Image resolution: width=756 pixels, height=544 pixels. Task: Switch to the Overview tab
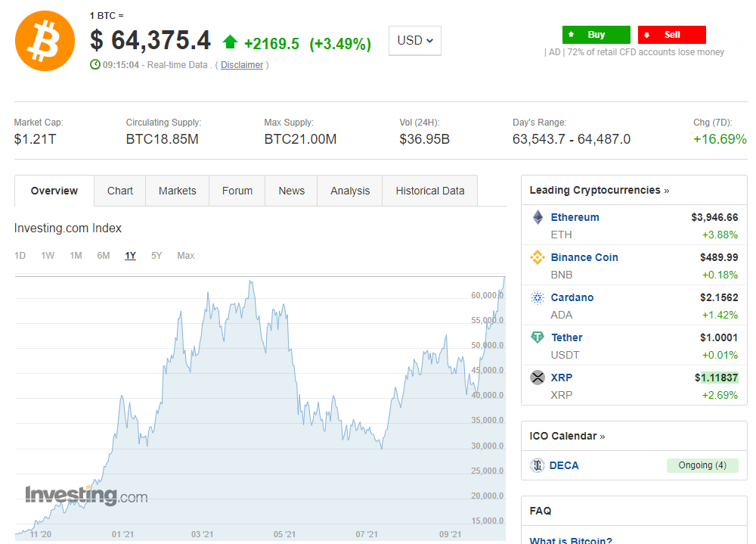[54, 191]
